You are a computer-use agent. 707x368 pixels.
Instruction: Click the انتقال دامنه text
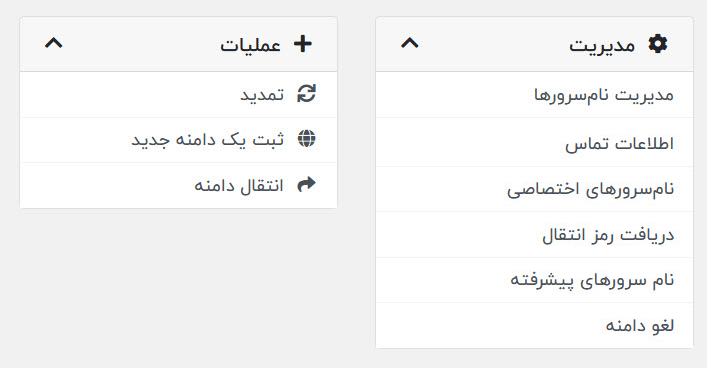239,185
